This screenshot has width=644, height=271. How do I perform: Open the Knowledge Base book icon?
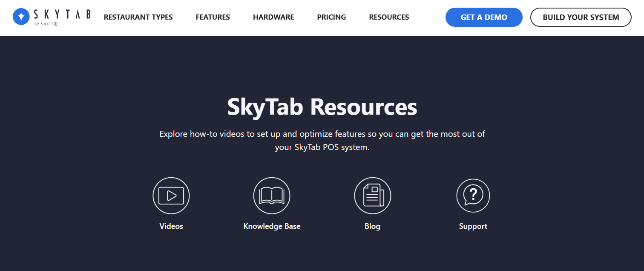(272, 196)
